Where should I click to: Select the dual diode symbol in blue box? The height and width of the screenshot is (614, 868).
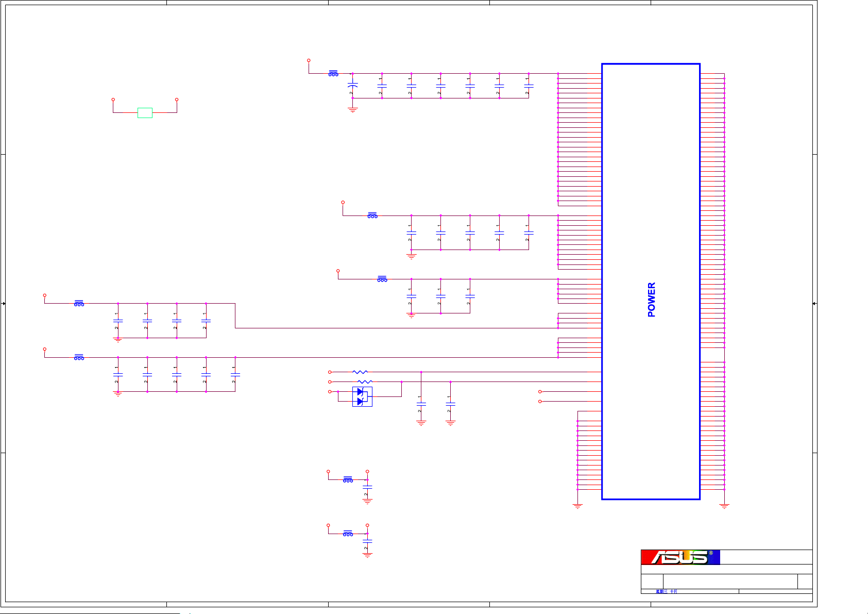[x=362, y=396]
